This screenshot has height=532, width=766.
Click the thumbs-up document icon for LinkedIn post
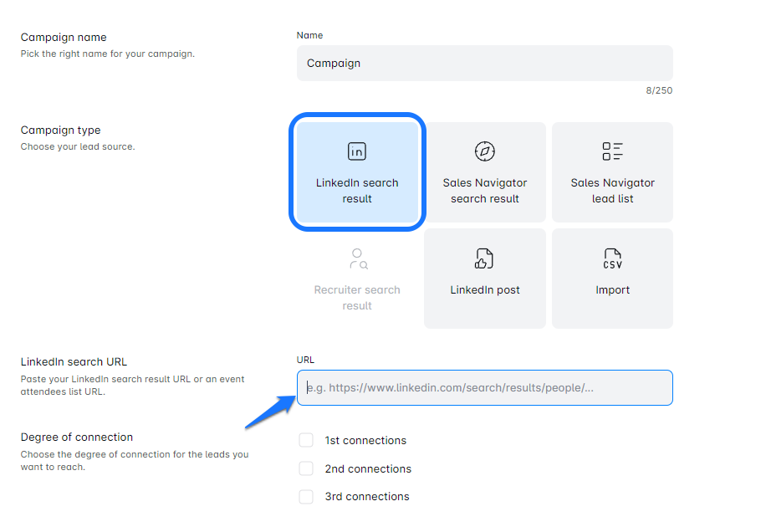(485, 258)
